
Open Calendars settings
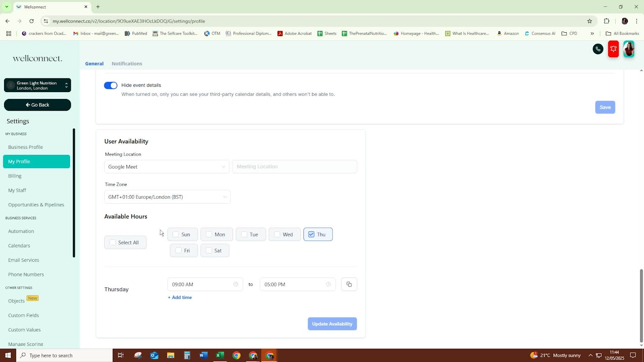tap(19, 246)
